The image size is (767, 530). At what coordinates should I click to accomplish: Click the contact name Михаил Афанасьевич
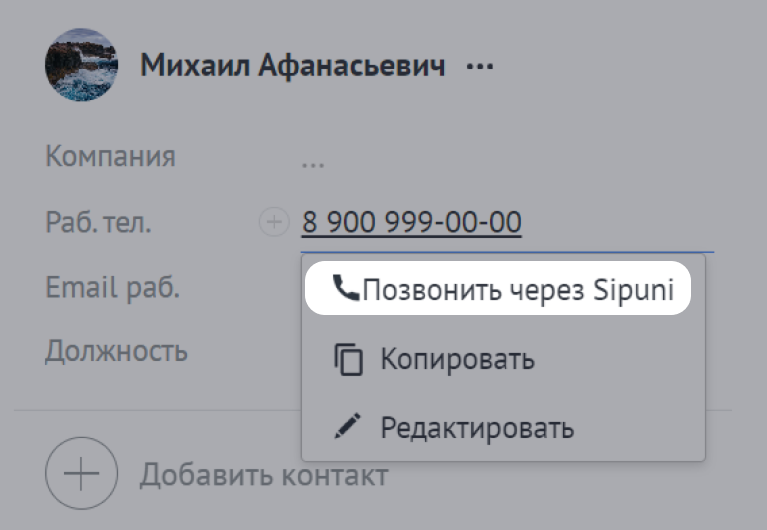[293, 65]
